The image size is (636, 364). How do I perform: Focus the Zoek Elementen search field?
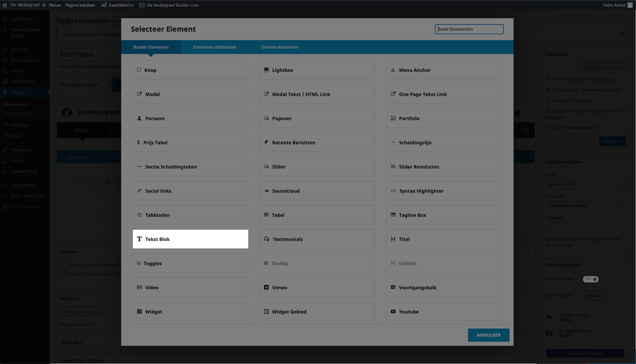[x=469, y=29]
